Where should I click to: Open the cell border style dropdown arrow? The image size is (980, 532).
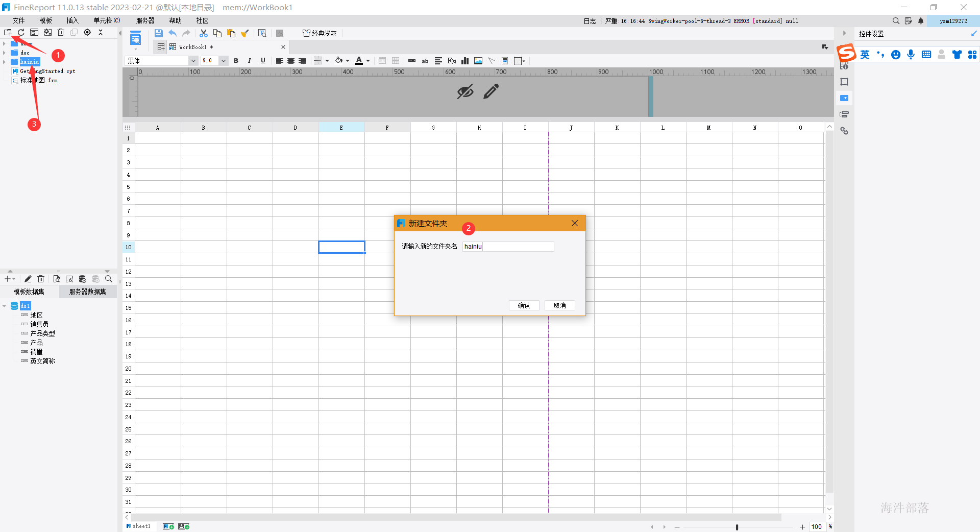tap(327, 61)
